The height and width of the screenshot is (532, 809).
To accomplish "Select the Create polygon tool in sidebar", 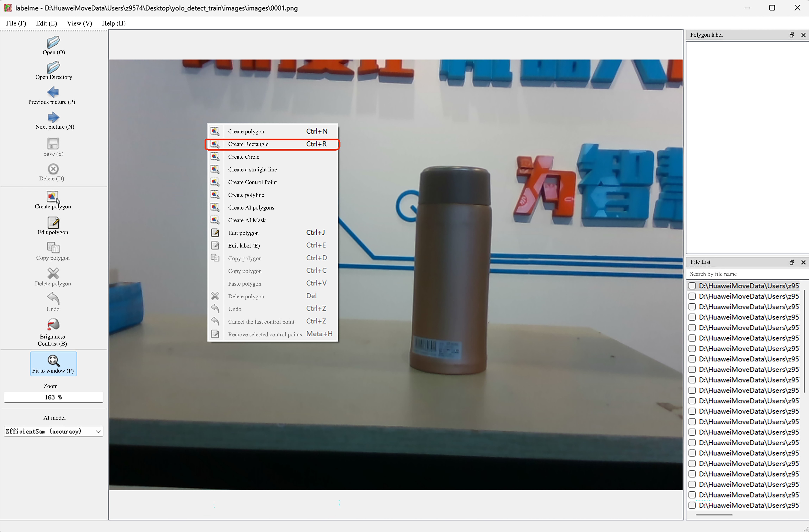I will (x=53, y=200).
